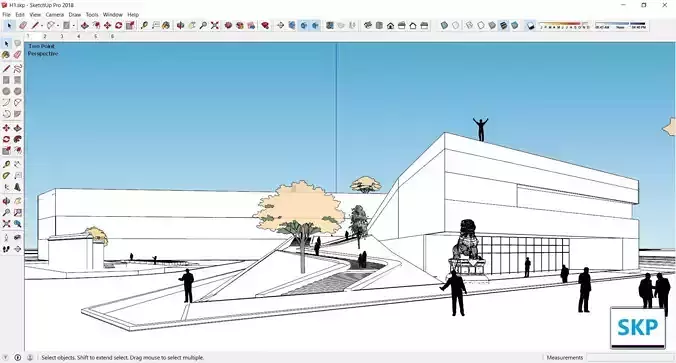Image resolution: width=676 pixels, height=363 pixels.
Task: Enable Shaded With Textures style
Action: [x=503, y=25]
